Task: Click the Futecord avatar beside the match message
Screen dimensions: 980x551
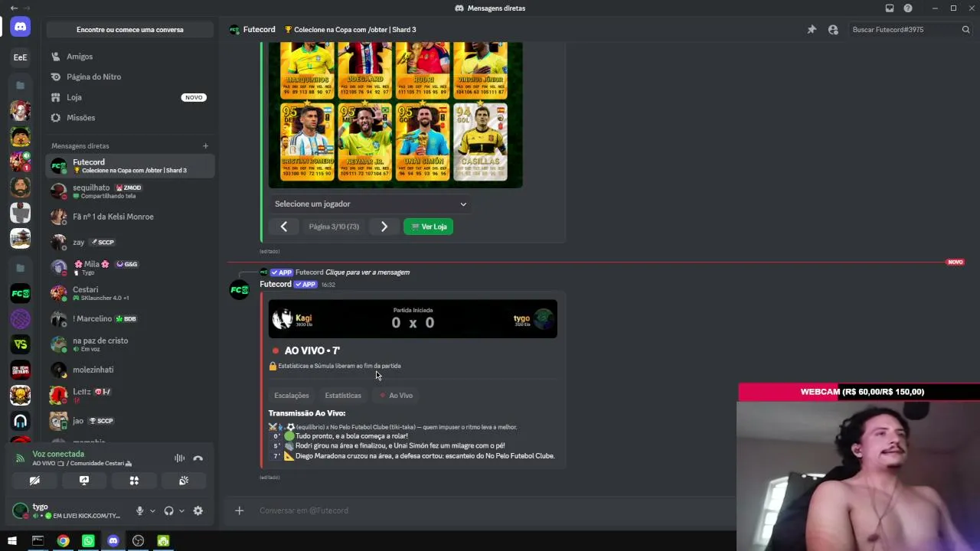Action: coord(240,290)
